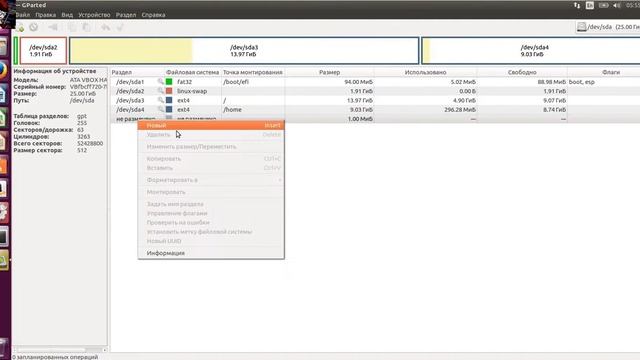Click the 'Размер' column header

tap(329, 72)
